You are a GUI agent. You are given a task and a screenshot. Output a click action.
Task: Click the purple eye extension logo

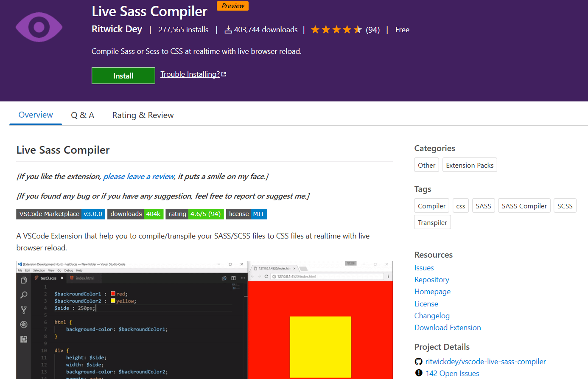pos(39,27)
